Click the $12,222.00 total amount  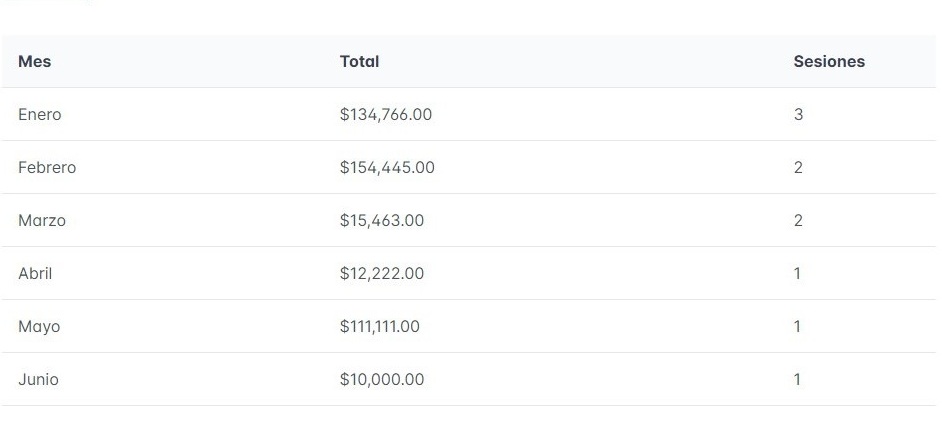[x=382, y=274]
